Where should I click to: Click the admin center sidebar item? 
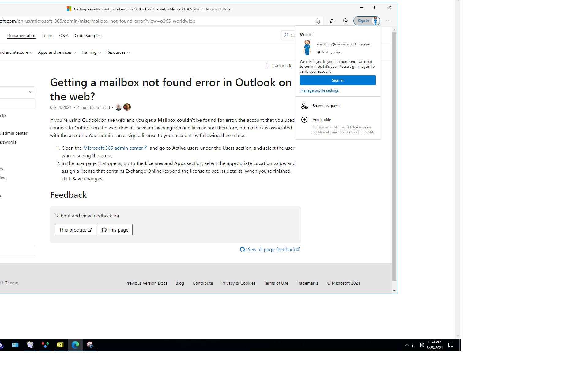pyautogui.click(x=14, y=133)
